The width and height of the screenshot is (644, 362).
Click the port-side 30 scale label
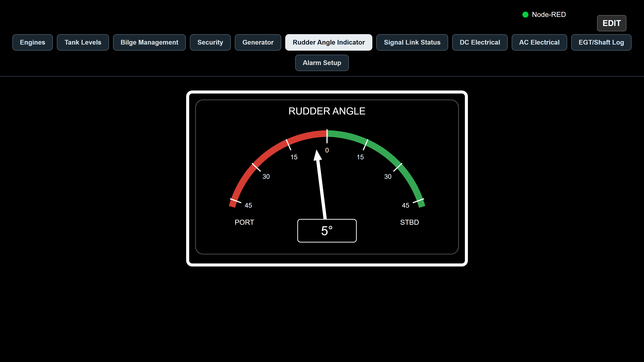coord(266,177)
